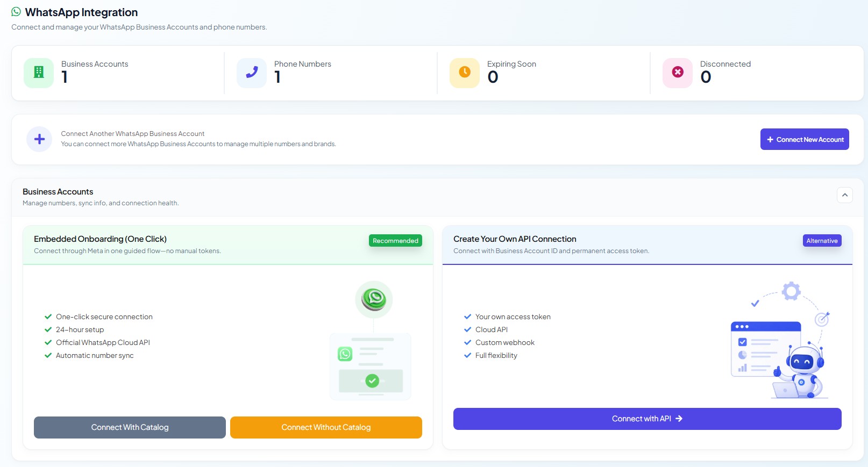Click the Embedded Onboarding (One Click) heading
This screenshot has height=467, width=868.
(x=100, y=239)
